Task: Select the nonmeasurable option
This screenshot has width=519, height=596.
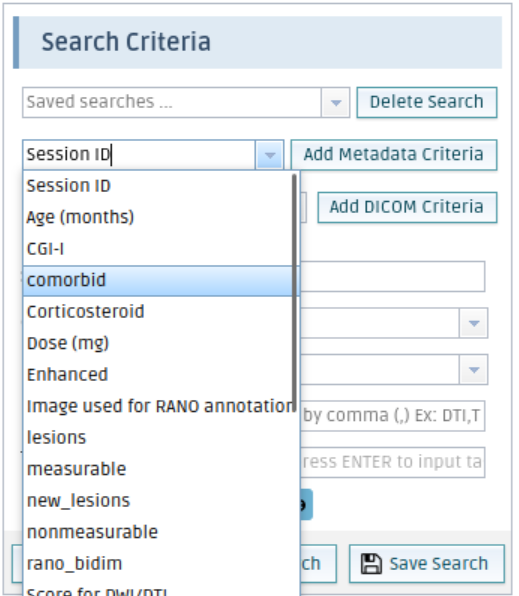Action: pos(158,532)
